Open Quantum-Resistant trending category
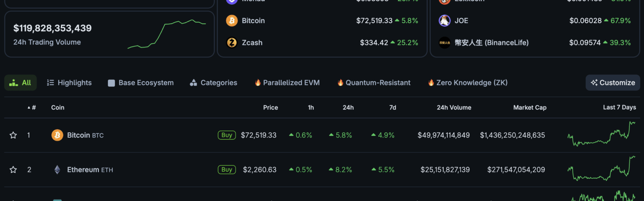Screen dimensions: 644x201 pyautogui.click(x=374, y=83)
